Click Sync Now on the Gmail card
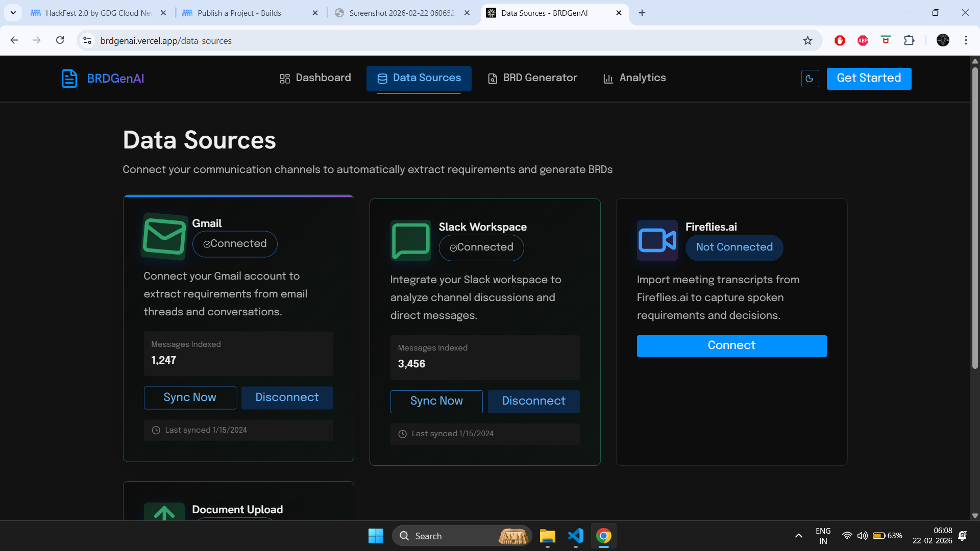 (x=190, y=397)
